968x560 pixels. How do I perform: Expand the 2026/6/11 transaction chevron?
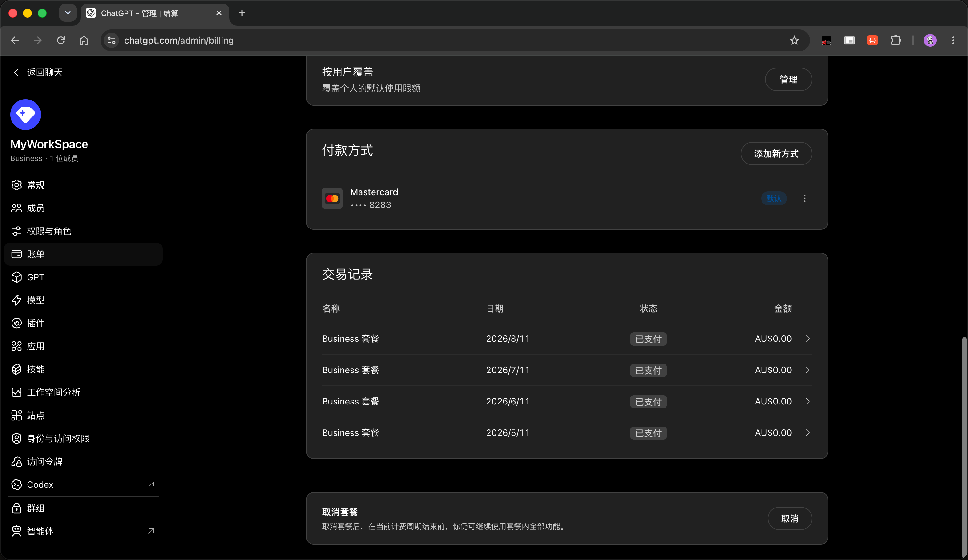pos(807,402)
